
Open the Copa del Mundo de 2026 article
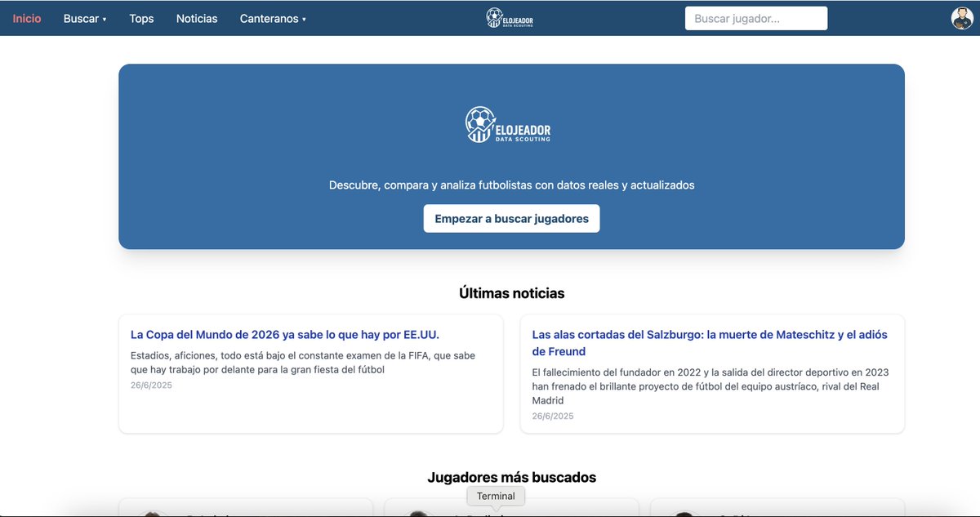(285, 333)
